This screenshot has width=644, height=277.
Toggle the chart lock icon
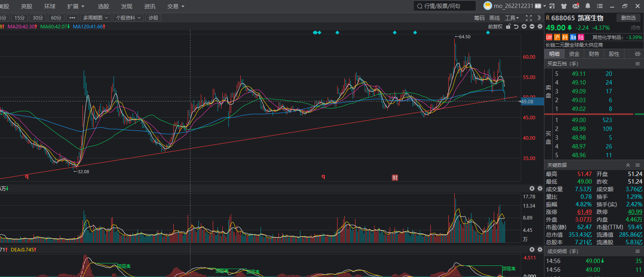[x=508, y=26]
